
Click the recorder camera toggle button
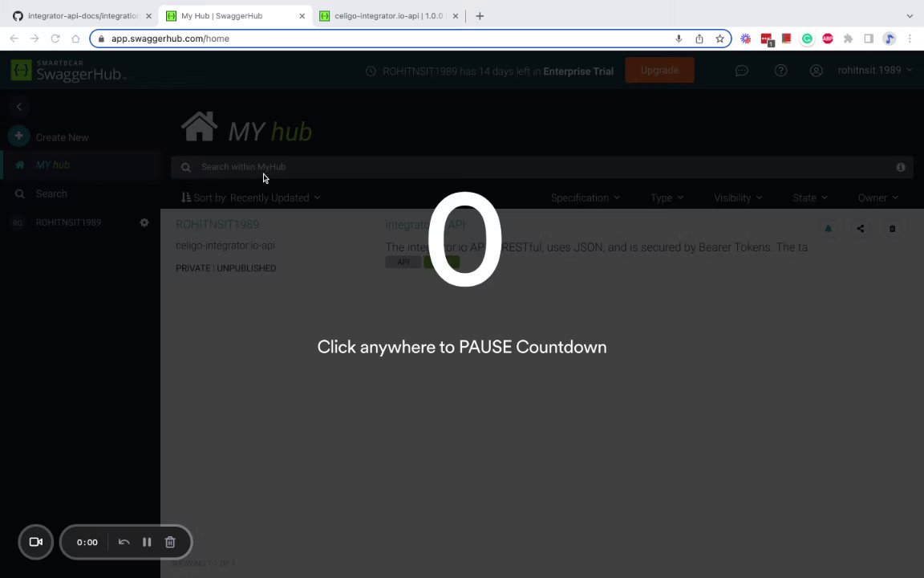pyautogui.click(x=36, y=542)
